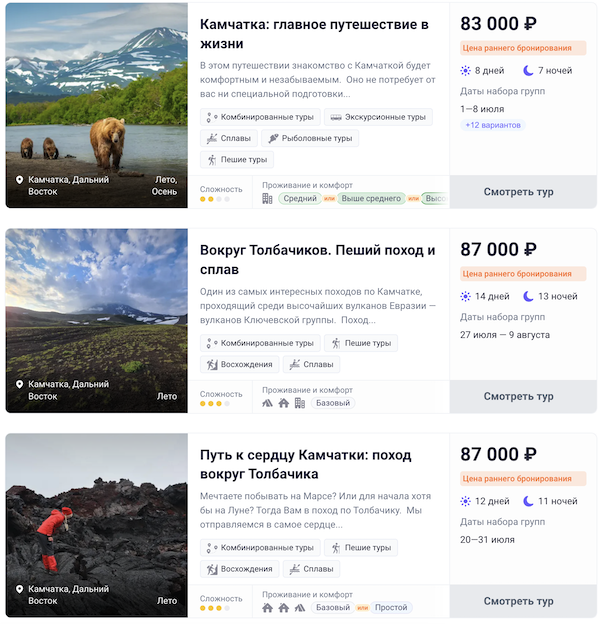
Task: Select Восхождения tag in Вокруг Толбачиков tour
Action: click(x=237, y=365)
